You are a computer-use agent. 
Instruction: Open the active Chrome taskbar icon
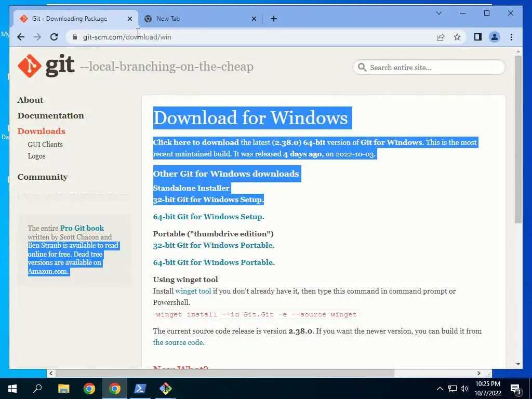(x=115, y=389)
